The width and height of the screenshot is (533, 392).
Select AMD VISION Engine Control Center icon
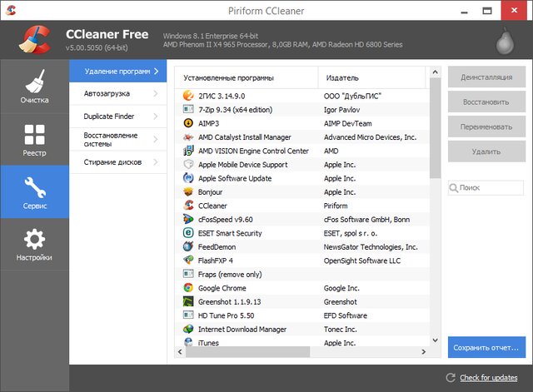pyautogui.click(x=188, y=151)
